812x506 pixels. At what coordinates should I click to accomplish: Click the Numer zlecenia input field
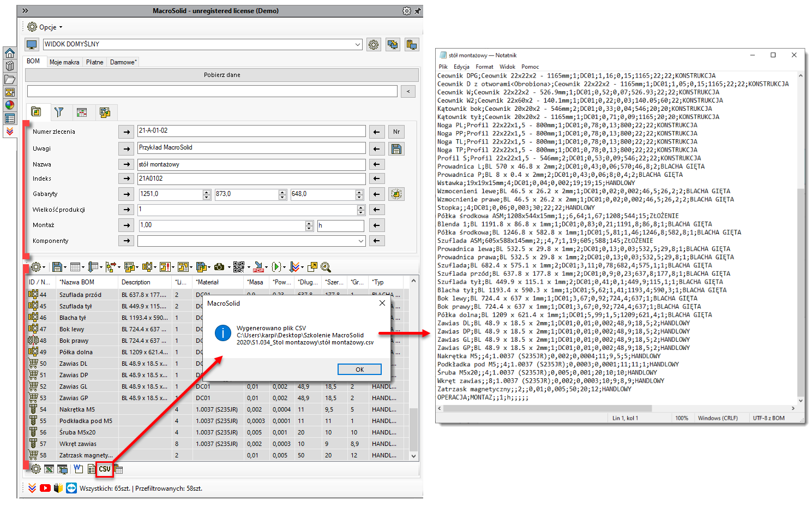[x=251, y=131]
